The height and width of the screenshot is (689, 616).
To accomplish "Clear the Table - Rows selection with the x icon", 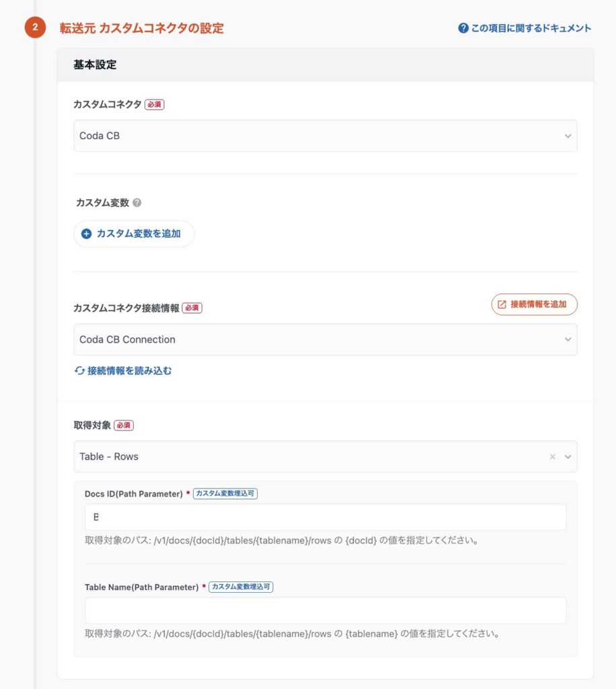I will [x=552, y=457].
